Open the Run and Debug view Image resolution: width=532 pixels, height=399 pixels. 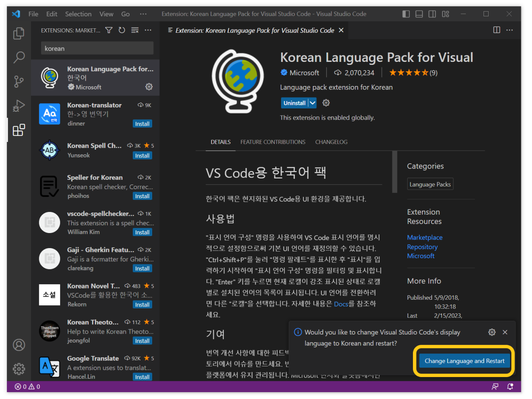pyautogui.click(x=18, y=105)
